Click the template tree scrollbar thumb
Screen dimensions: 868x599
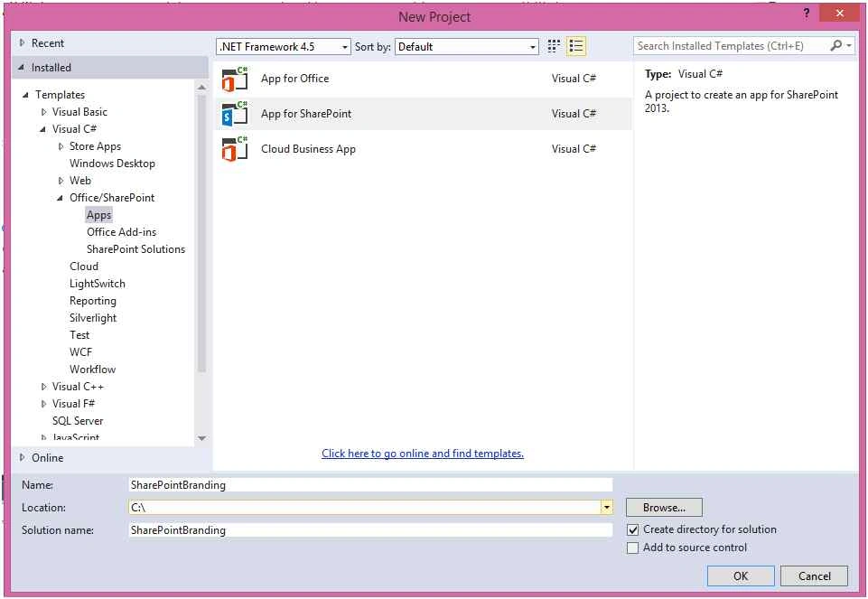click(201, 232)
